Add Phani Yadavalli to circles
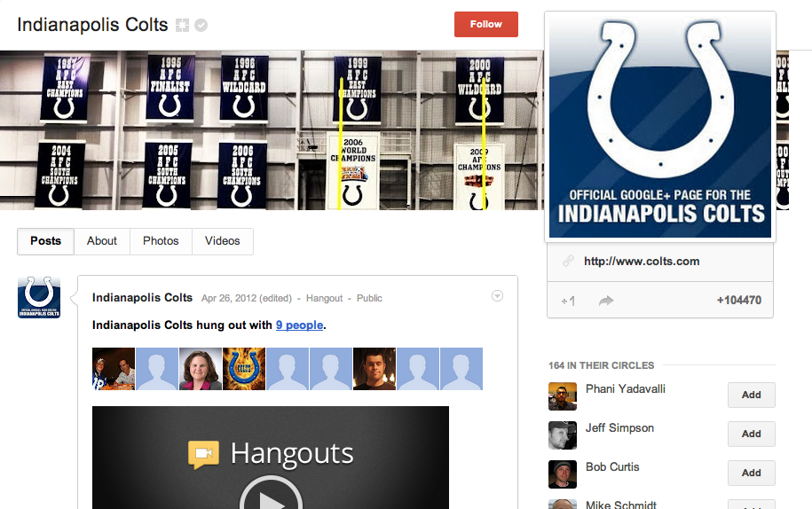Screen dimensions: 812x509 point(751,395)
